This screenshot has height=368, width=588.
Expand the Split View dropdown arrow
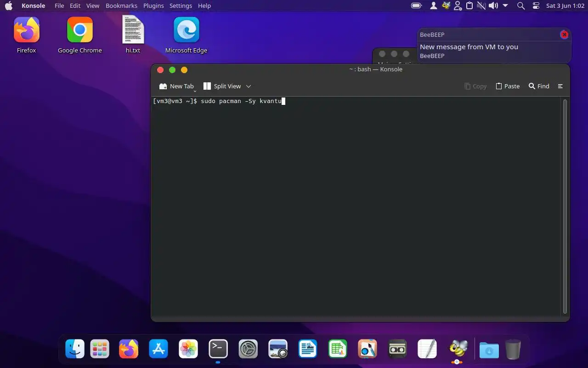249,86
